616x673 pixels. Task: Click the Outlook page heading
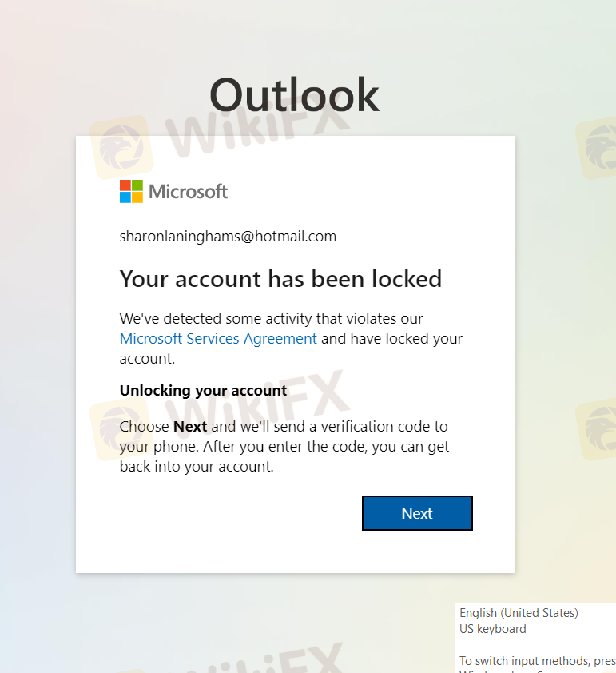click(294, 96)
